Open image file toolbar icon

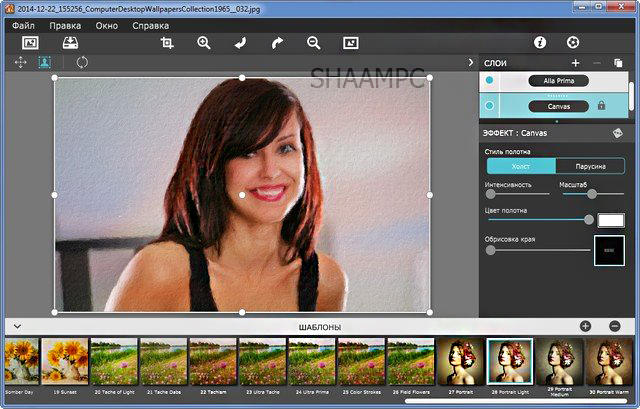coord(30,42)
